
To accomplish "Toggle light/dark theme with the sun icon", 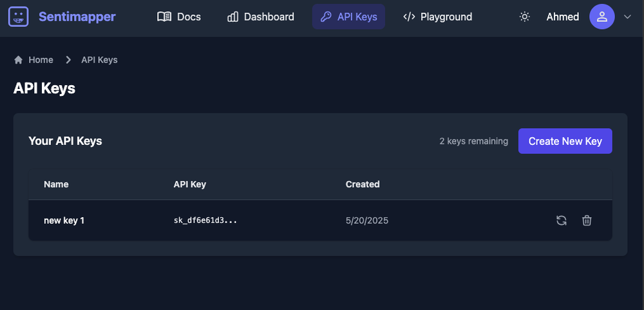I will [x=524, y=17].
